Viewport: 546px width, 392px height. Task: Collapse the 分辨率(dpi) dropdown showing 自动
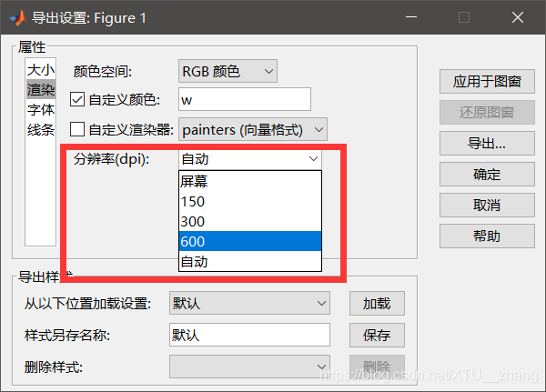pyautogui.click(x=250, y=159)
